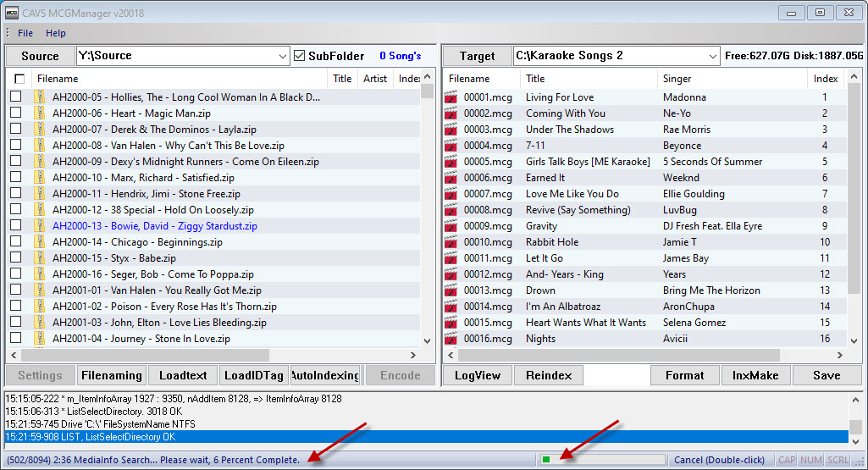Click the Format button
The height and width of the screenshot is (470, 868).
point(685,375)
